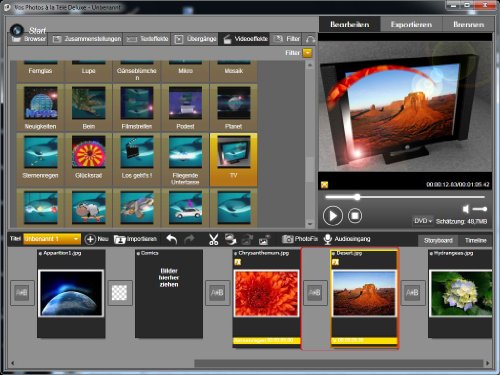Image resolution: width=500 pixels, height=375 pixels.
Task: Choose the car effect thumbnail
Action: coord(185,207)
